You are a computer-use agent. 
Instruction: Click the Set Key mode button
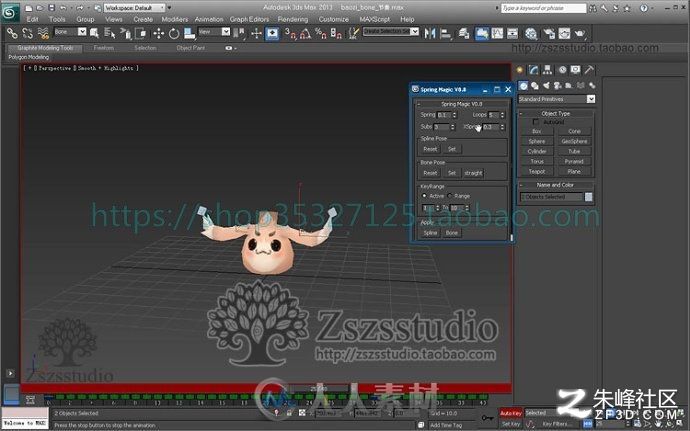tap(511, 424)
